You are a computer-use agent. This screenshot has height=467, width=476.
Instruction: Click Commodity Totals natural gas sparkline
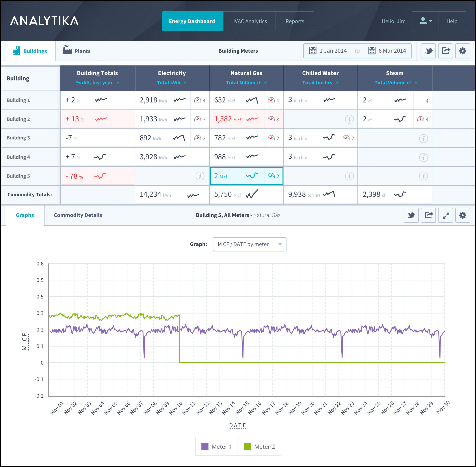252,194
